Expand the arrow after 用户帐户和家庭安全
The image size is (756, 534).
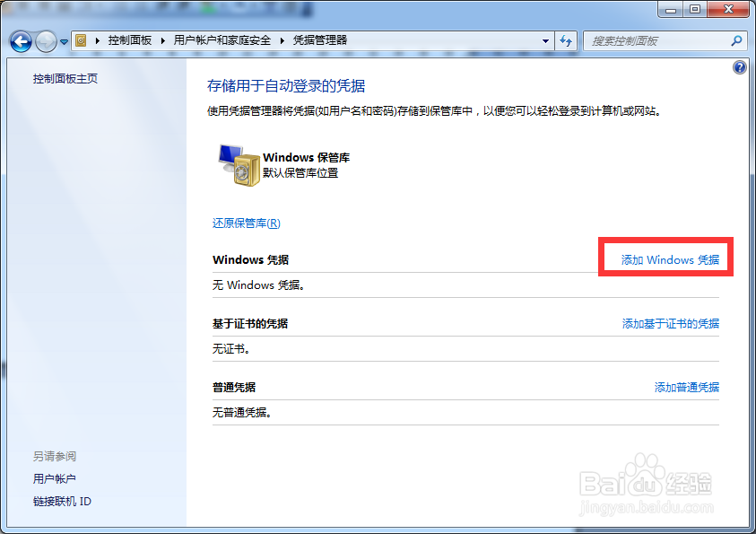[x=282, y=40]
